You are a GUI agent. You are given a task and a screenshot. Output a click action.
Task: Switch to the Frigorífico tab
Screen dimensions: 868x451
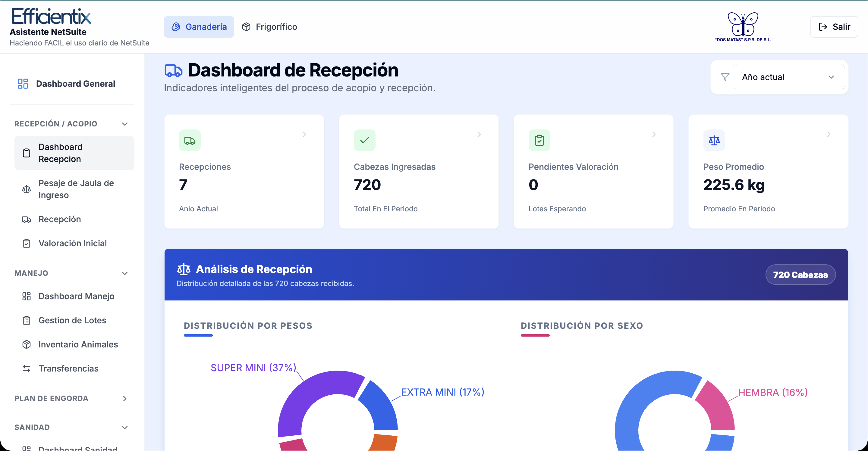pos(269,27)
